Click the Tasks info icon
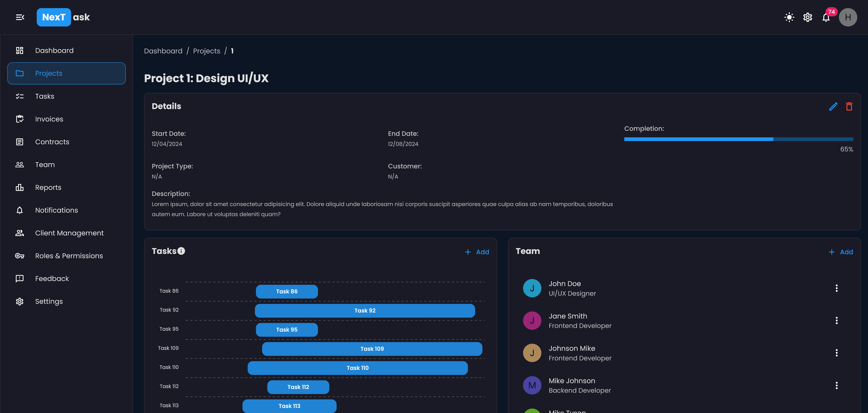This screenshot has height=413, width=868. coord(181,251)
